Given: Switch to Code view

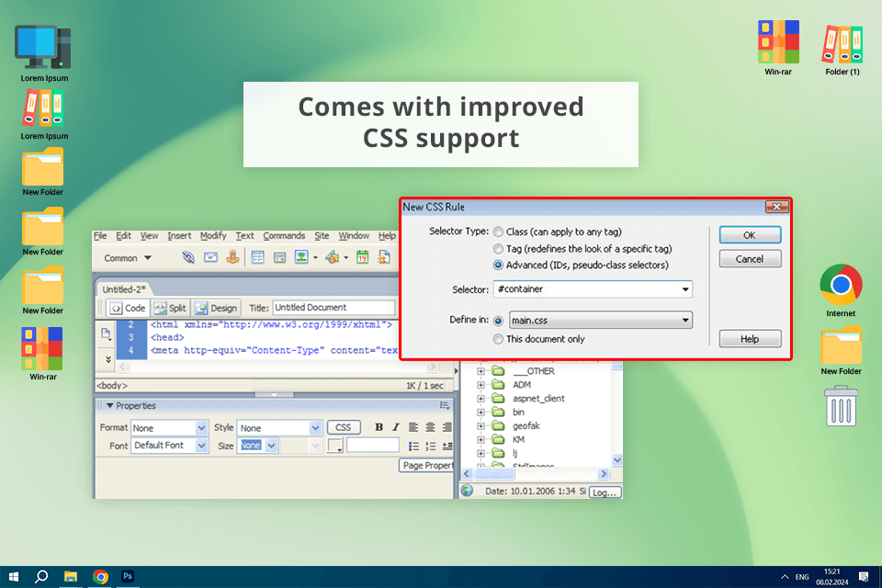Looking at the screenshot, I should pyautogui.click(x=128, y=308).
